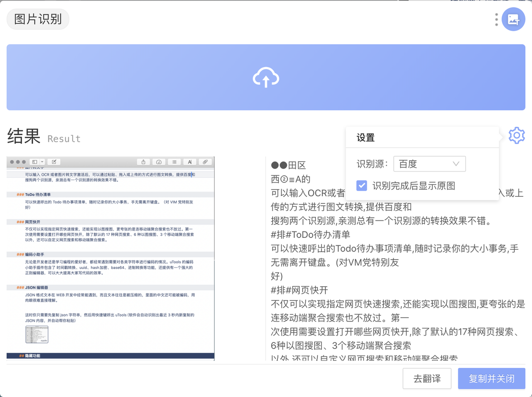Click the paperclip attachment icon in the preview
Screen dimensions: 532x397
pos(205,162)
